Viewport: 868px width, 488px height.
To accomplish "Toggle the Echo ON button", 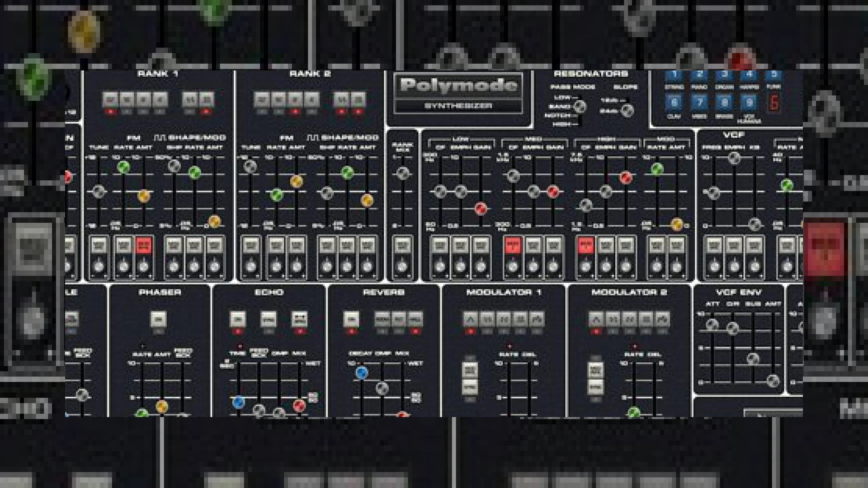I will (x=238, y=319).
